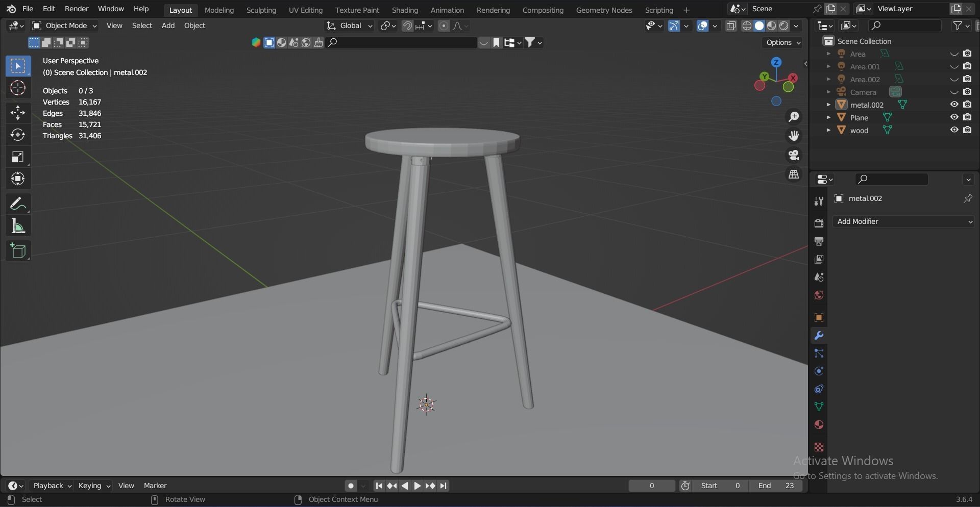980x507 pixels.
Task: Switch to material preview shading
Action: (772, 26)
